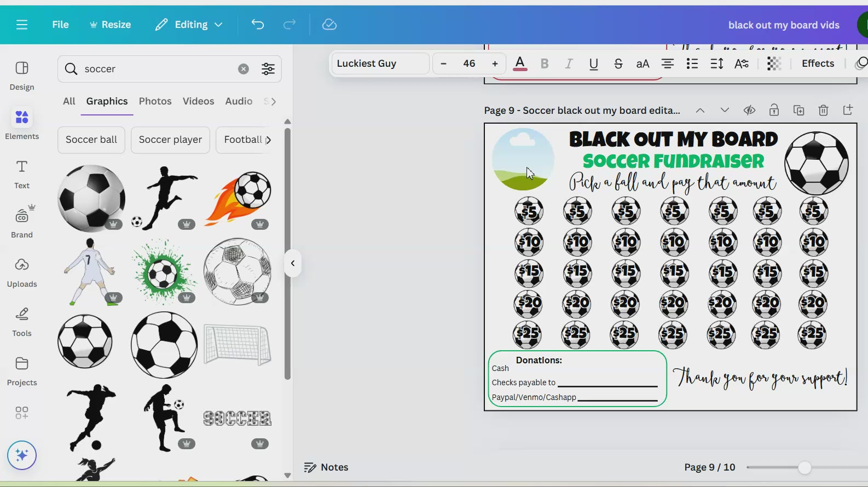Open the Luckiest Guy font dropdown
This screenshot has height=487, width=868.
(380, 63)
